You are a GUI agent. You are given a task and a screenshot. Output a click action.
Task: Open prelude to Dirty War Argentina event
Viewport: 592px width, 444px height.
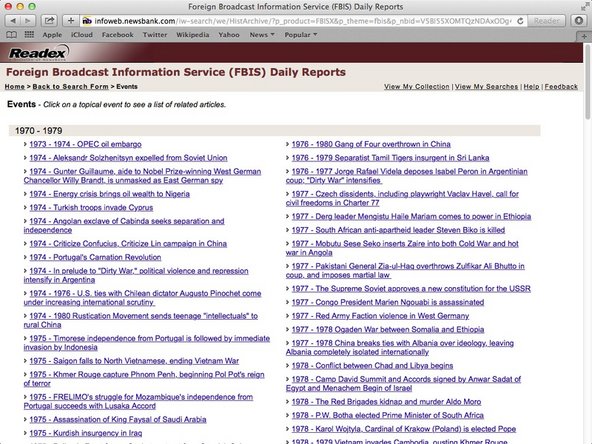[x=136, y=276]
